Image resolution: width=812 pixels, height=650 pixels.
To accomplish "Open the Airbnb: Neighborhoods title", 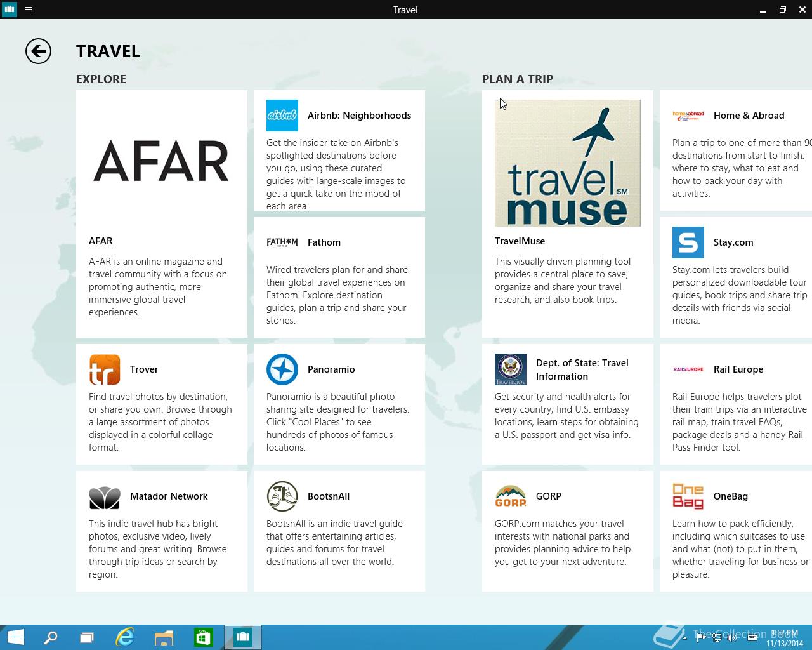I will coord(359,116).
